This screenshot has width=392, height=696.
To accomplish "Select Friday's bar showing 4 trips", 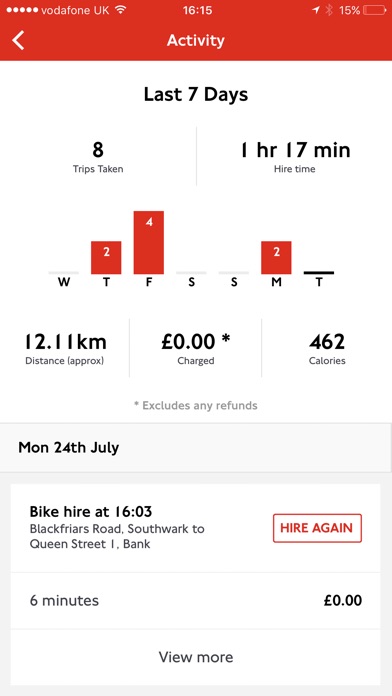I will click(x=149, y=242).
